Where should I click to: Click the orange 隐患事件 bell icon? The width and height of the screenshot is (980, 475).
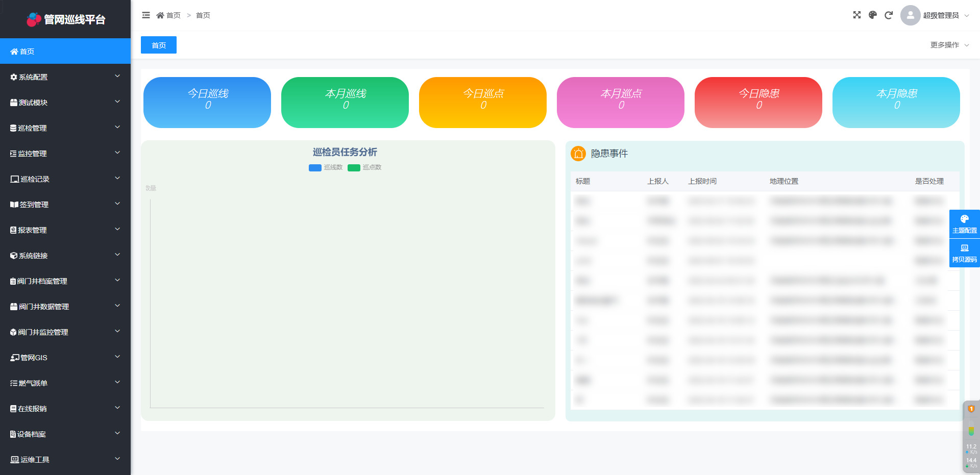pos(578,154)
